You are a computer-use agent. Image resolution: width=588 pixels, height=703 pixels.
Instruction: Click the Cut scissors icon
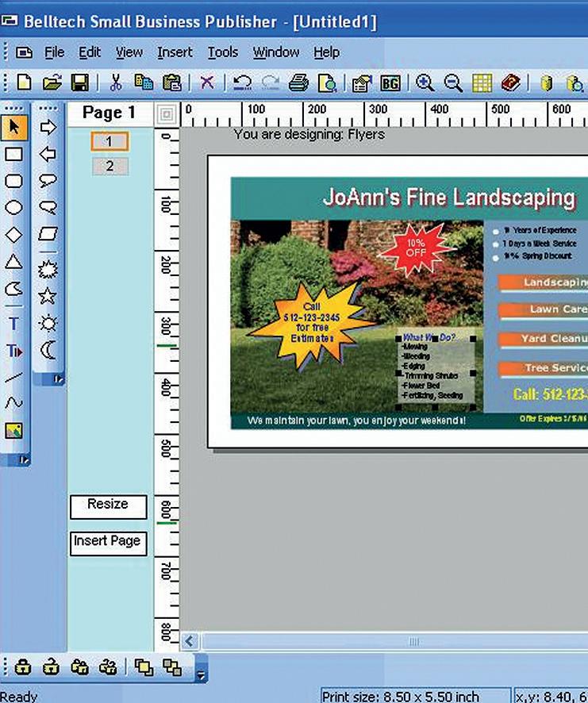(x=116, y=83)
